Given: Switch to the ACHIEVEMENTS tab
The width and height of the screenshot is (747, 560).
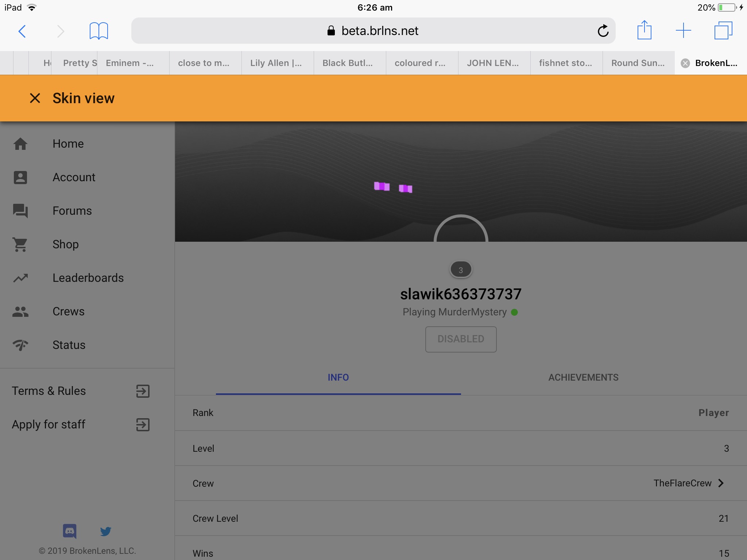Looking at the screenshot, I should pyautogui.click(x=584, y=377).
